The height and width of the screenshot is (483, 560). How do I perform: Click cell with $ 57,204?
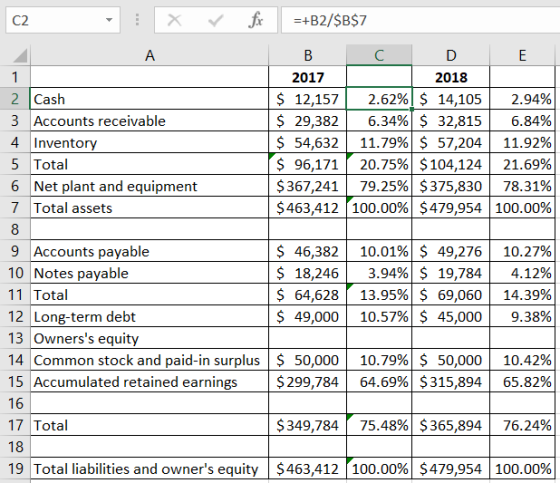[451, 142]
